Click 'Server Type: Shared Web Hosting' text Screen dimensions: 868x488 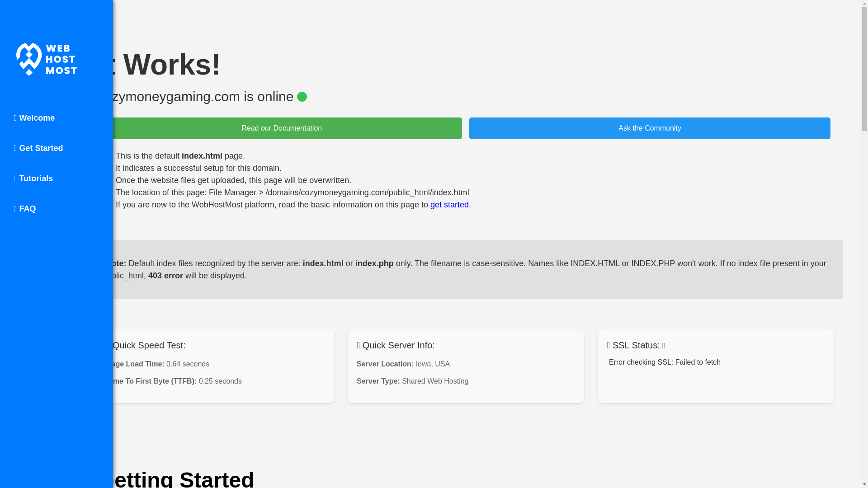412,381
